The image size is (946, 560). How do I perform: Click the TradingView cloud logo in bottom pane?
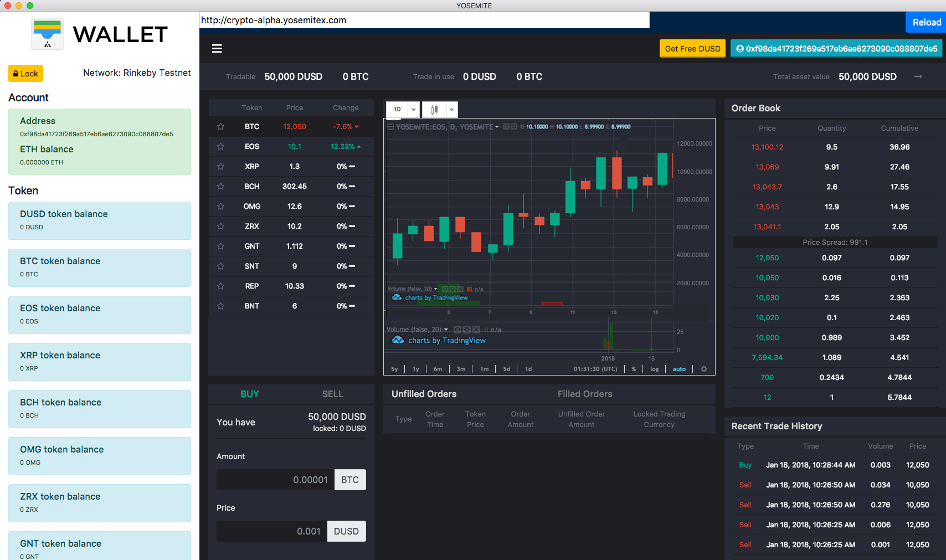[398, 340]
